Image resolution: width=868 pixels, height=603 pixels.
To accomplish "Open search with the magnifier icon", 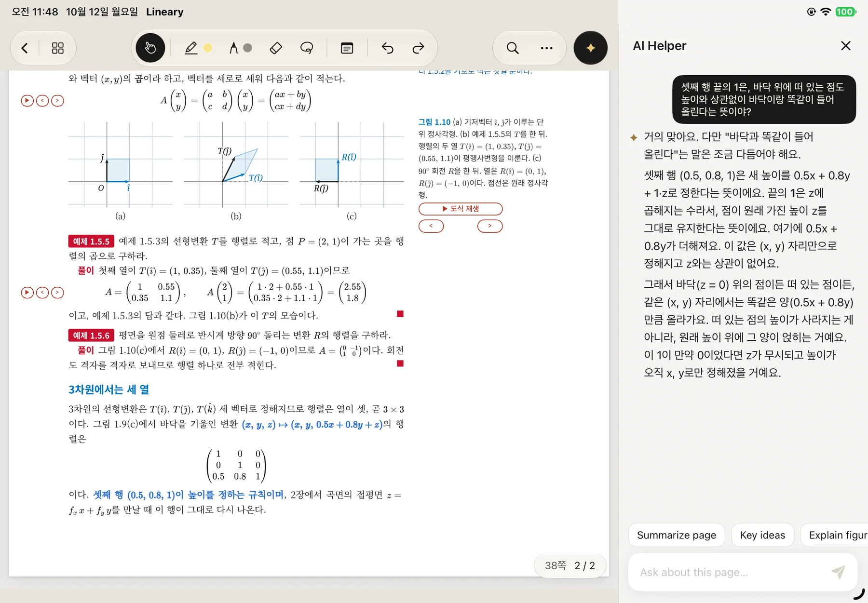I will pos(513,48).
